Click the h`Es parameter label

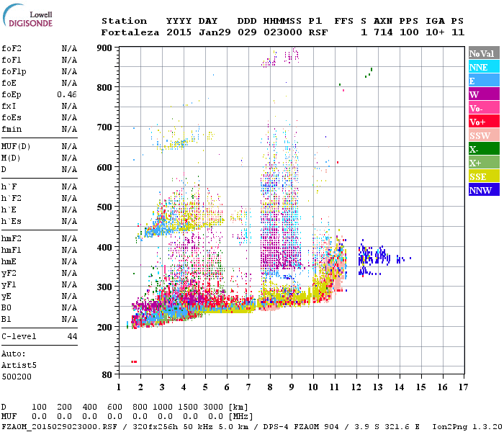12,221
